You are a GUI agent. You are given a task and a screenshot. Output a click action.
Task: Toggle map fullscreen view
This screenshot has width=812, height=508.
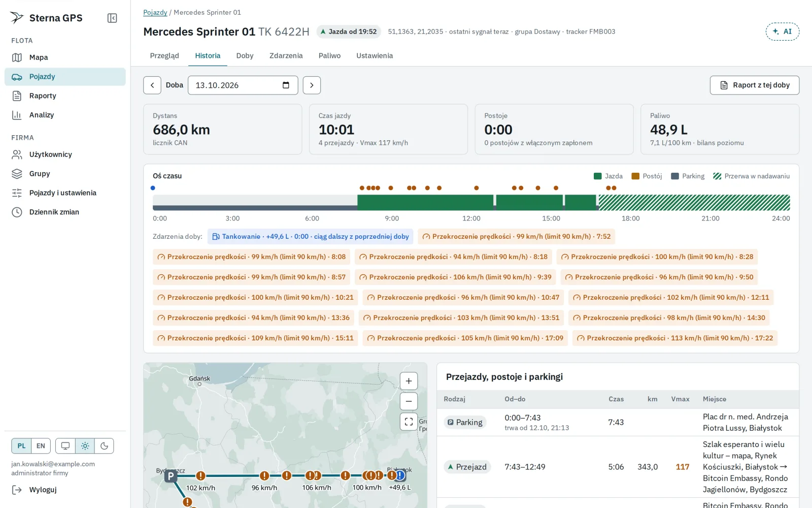point(409,422)
